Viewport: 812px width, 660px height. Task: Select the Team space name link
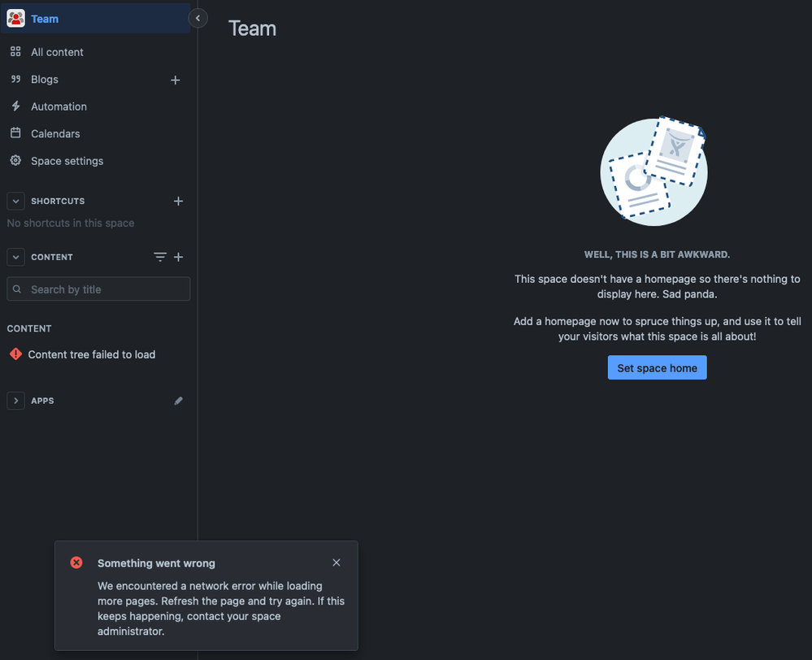tap(45, 19)
